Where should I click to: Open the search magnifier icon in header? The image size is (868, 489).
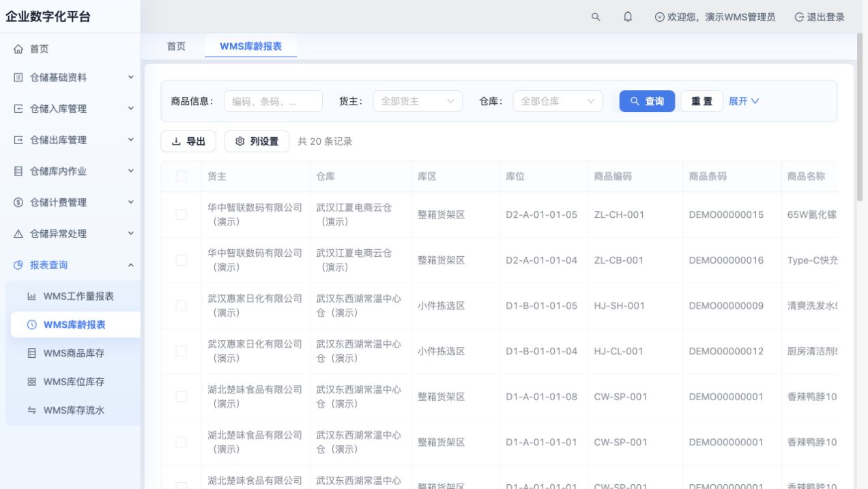pos(596,17)
